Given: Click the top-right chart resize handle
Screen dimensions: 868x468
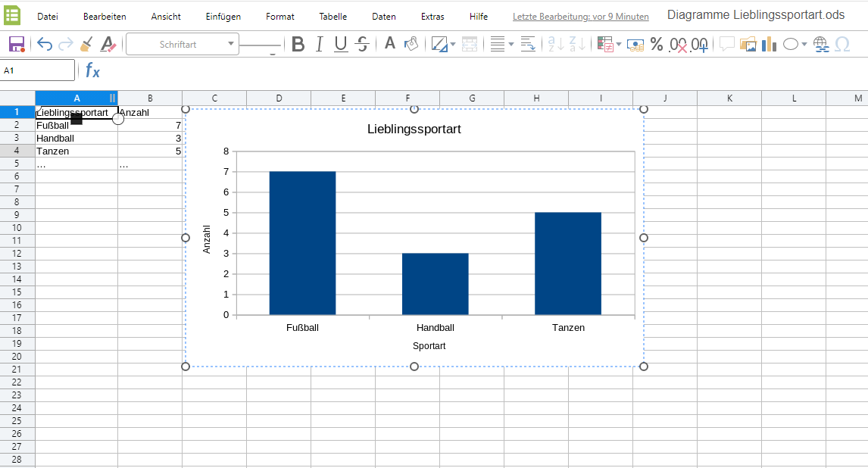Looking at the screenshot, I should point(643,109).
